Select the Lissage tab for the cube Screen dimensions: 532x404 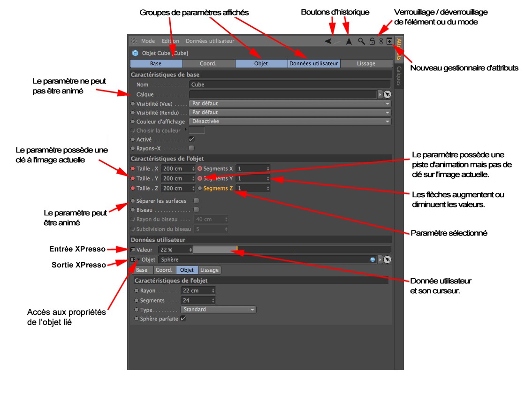[366, 63]
